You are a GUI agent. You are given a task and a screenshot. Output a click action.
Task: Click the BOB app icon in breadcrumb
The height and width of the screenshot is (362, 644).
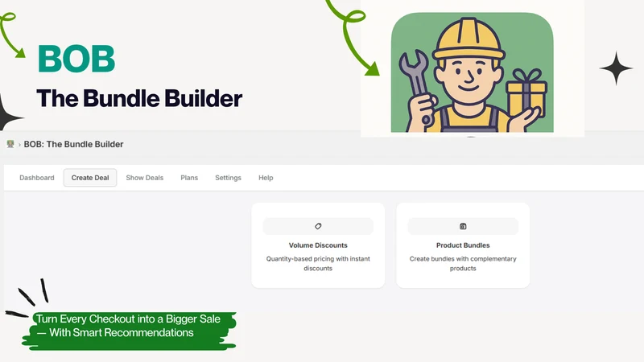pos(10,144)
